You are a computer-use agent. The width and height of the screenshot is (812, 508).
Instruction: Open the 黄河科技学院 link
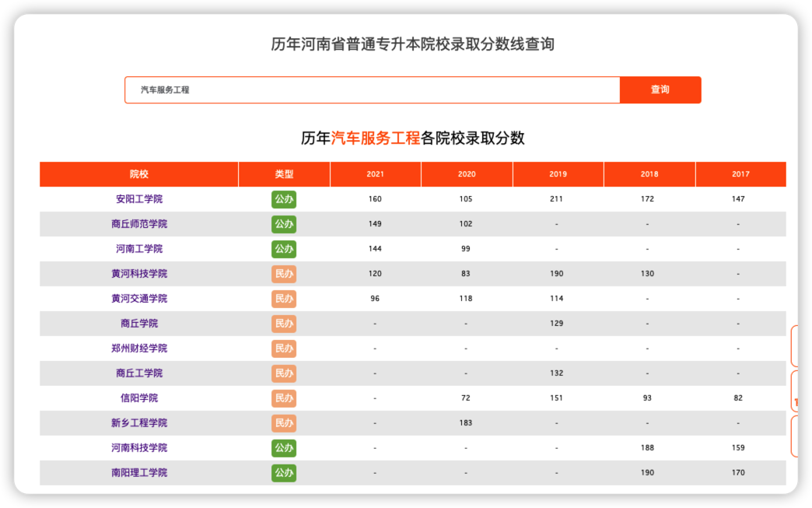point(138,273)
